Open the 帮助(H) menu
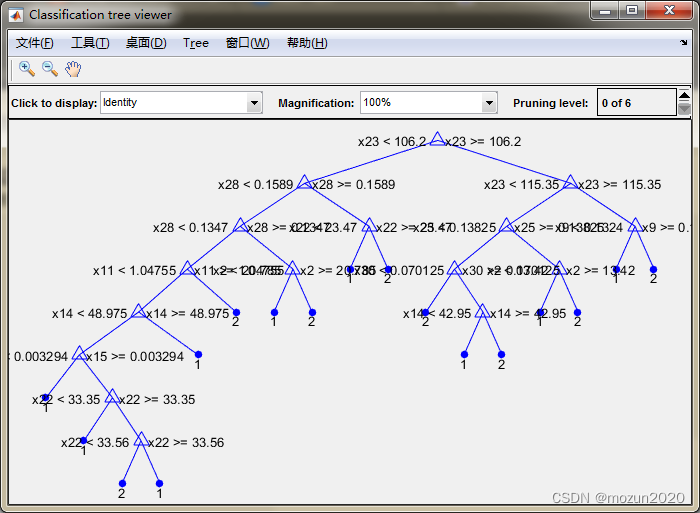Screen dimensions: 700x513 307,43
